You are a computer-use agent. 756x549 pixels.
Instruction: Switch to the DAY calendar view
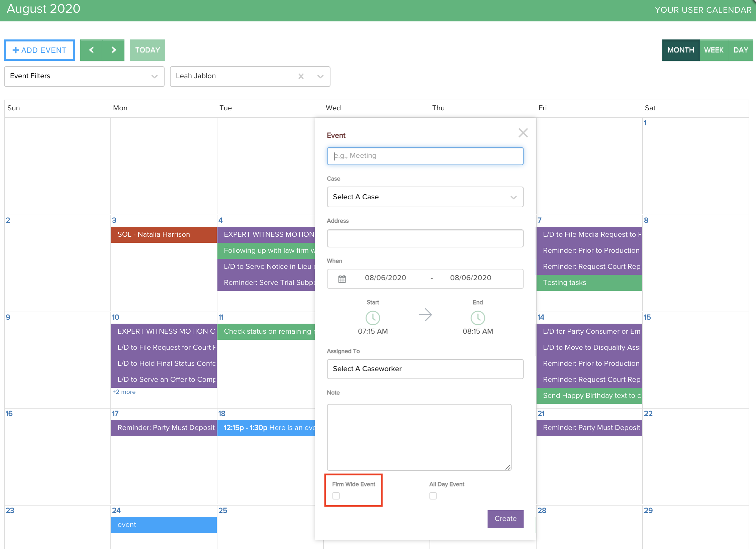[740, 50]
